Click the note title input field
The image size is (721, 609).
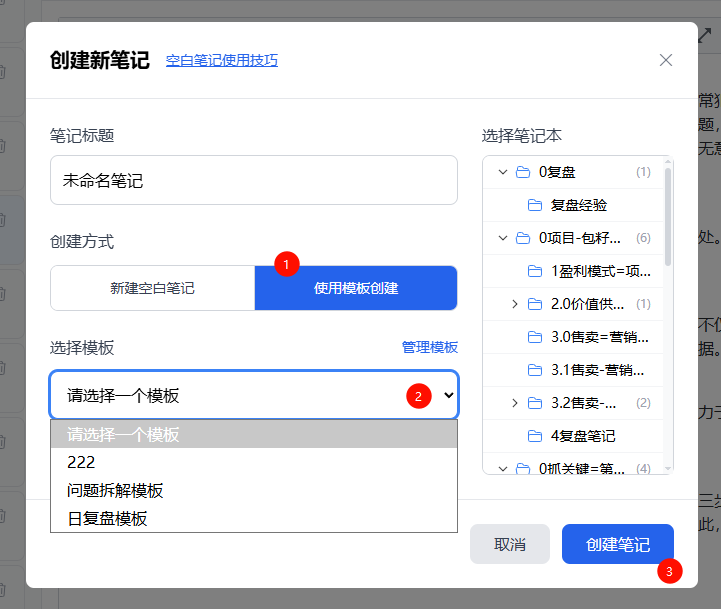pos(254,181)
